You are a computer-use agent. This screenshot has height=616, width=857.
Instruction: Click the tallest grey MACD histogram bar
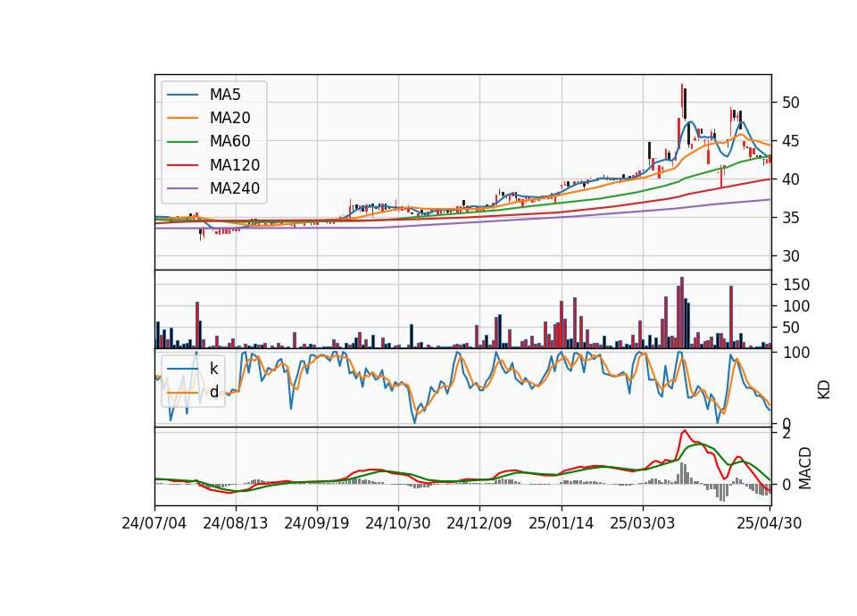pos(682,473)
